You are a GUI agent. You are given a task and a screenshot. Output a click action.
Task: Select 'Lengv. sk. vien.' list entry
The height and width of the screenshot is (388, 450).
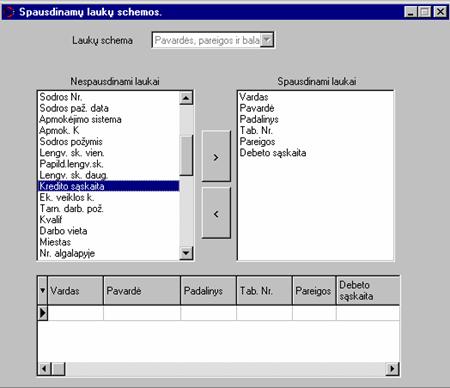click(x=108, y=153)
